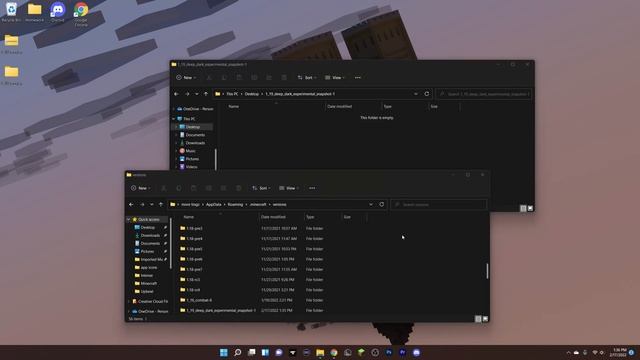Go back in the versions window

(x=131, y=204)
